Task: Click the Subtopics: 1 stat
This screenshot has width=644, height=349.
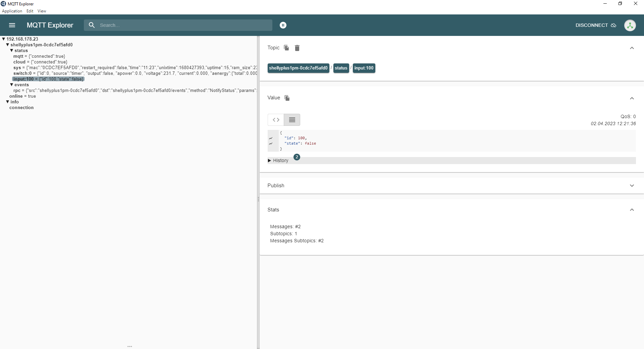Action: (x=284, y=234)
